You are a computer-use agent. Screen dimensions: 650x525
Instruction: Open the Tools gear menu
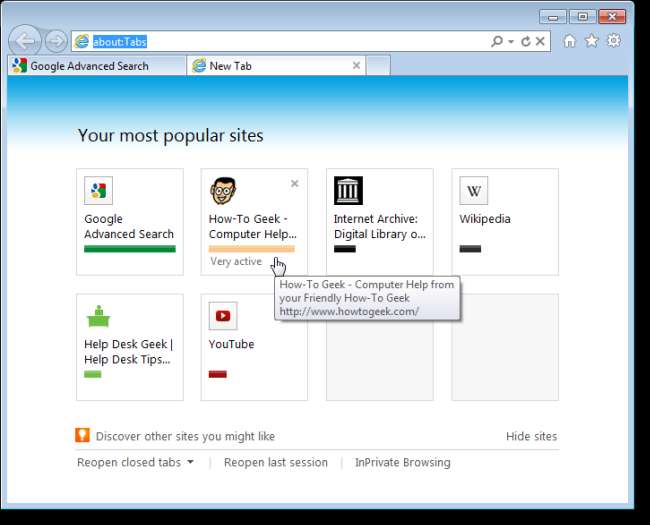click(x=614, y=41)
